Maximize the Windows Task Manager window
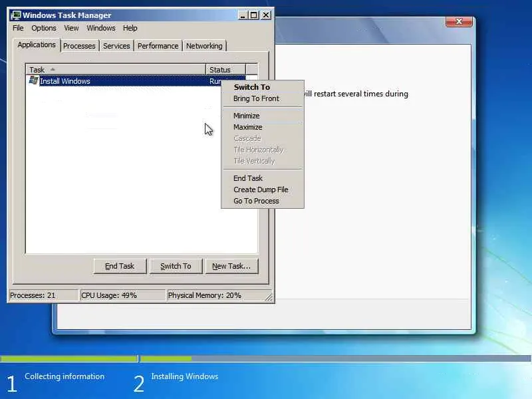 click(253, 15)
